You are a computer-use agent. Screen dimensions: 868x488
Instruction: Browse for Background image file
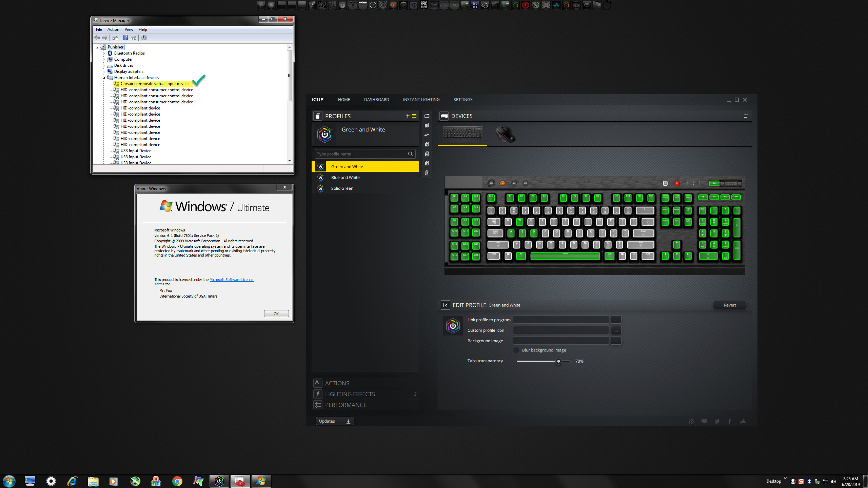click(616, 341)
